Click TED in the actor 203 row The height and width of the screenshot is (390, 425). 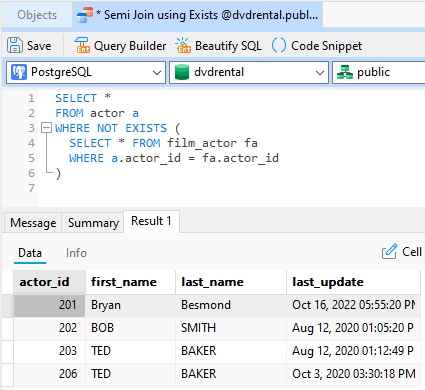tap(130, 351)
